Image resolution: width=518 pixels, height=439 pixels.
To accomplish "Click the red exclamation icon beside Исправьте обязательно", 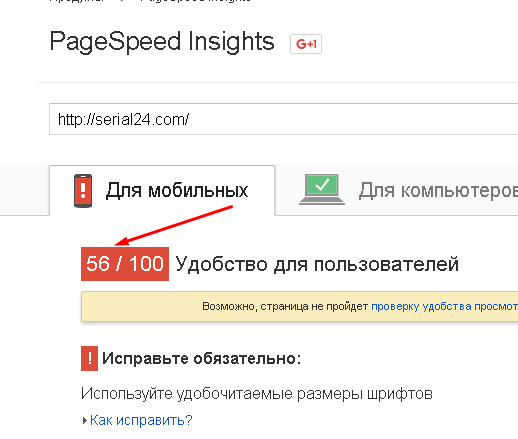I will pos(89,358).
